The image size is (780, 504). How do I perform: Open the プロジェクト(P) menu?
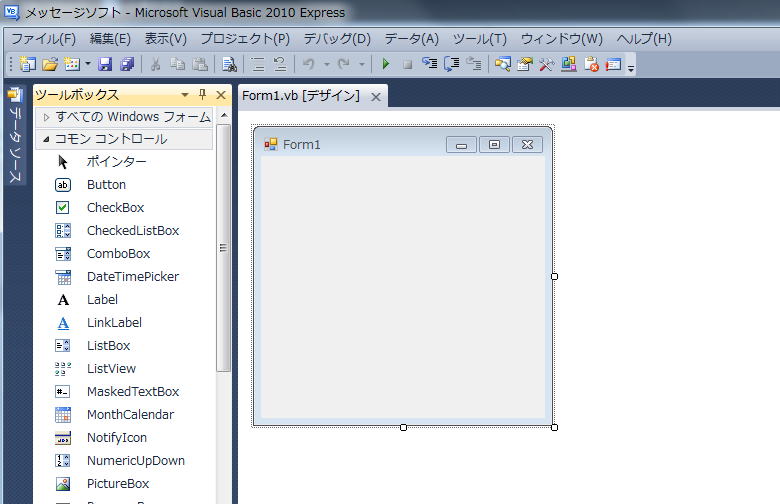click(x=245, y=38)
